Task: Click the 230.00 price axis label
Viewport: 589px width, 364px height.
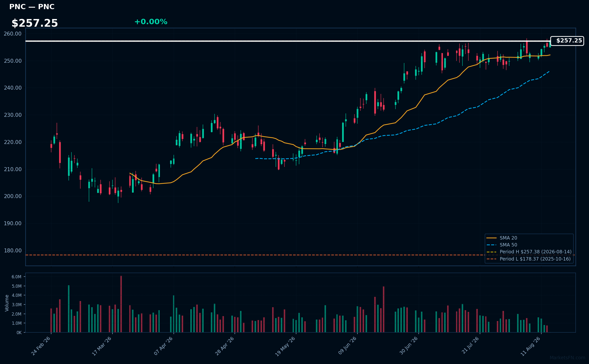Action: click(13, 115)
